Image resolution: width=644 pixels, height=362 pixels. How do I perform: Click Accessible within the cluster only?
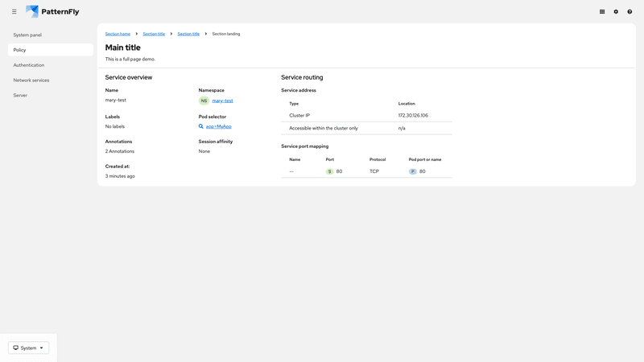(324, 129)
